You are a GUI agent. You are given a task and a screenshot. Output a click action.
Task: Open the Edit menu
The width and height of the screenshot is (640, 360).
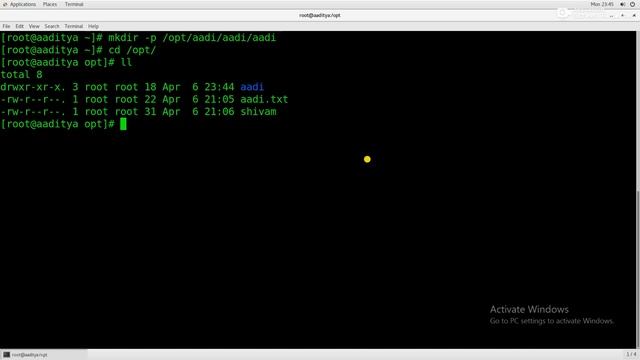pyautogui.click(x=20, y=26)
